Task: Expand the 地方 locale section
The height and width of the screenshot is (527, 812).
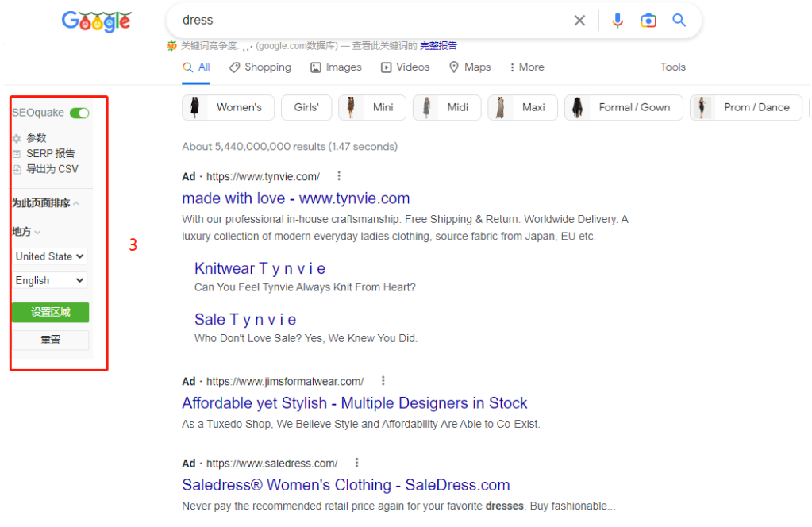Action: tap(26, 232)
